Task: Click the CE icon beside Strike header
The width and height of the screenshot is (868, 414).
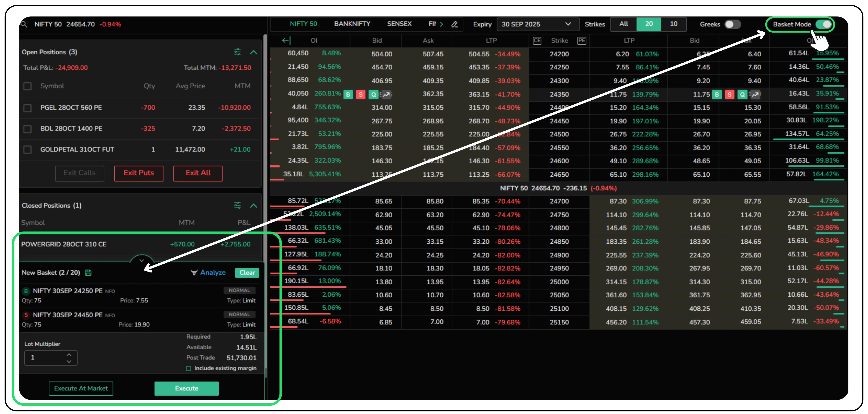Action: point(537,41)
